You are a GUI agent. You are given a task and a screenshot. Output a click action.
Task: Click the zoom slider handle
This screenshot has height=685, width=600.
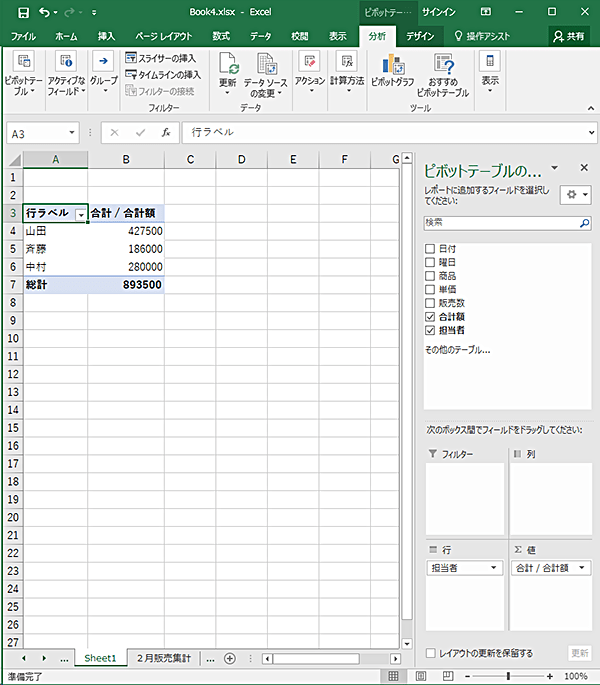click(x=508, y=676)
